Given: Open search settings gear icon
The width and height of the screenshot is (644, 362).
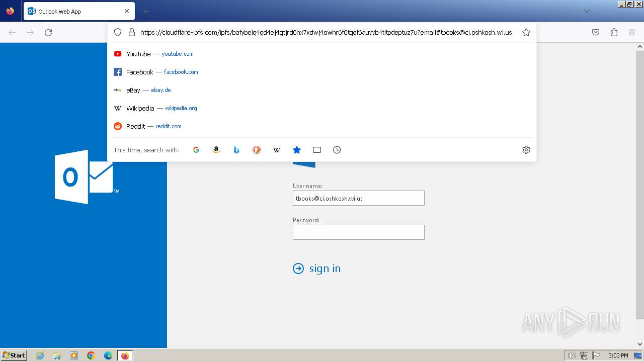Looking at the screenshot, I should point(526,150).
